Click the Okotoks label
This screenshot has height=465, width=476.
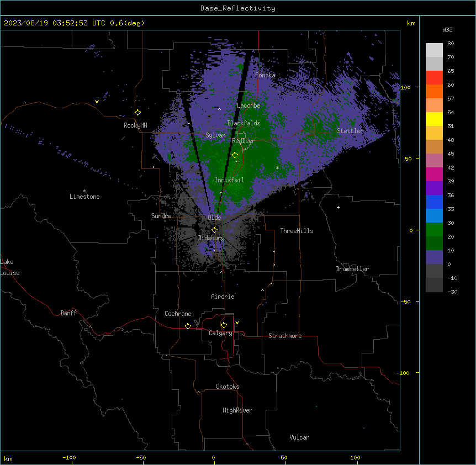coord(228,387)
